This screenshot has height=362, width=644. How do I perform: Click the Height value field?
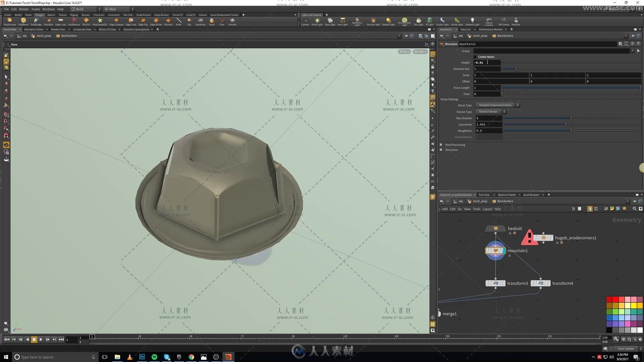[x=487, y=63]
